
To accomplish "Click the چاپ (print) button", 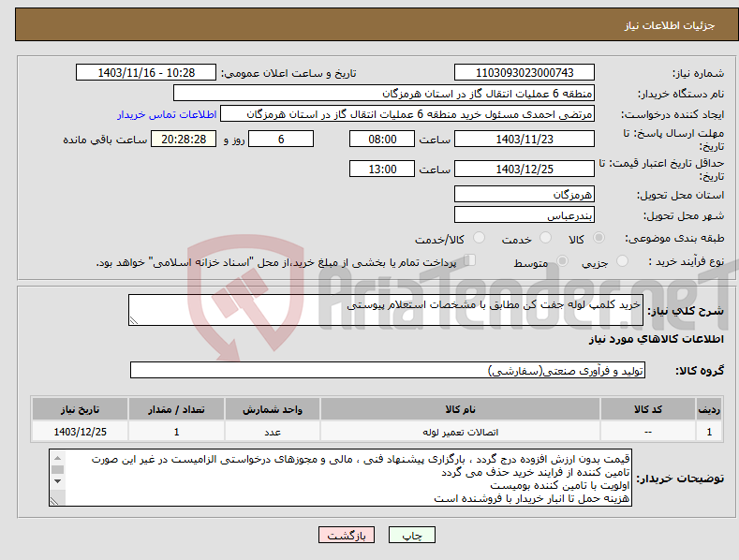I will pos(411,535).
